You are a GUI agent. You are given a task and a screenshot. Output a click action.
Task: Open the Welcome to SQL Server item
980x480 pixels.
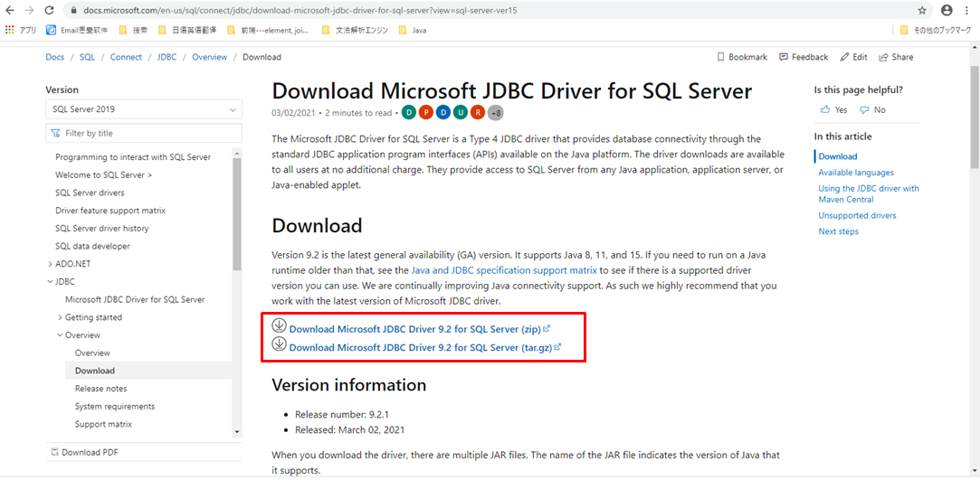[x=104, y=174]
